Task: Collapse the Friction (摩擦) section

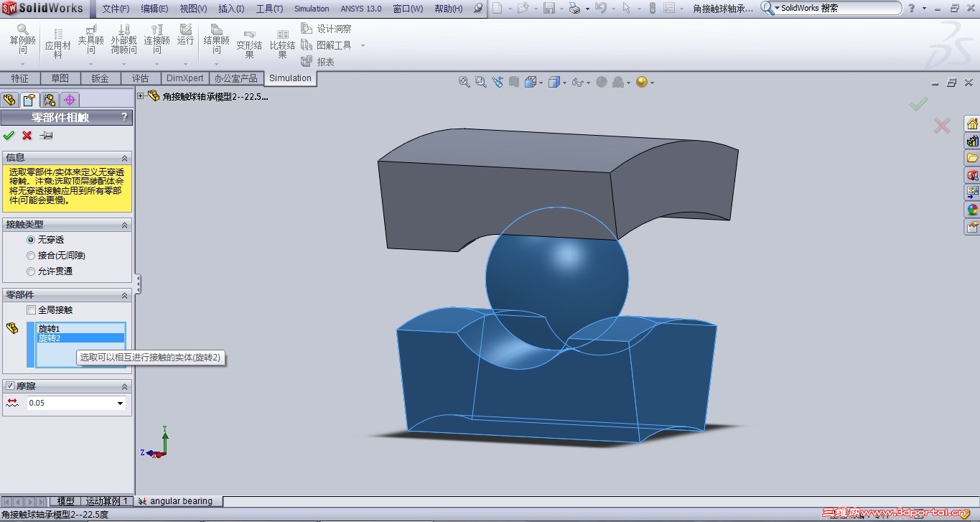Action: point(124,386)
